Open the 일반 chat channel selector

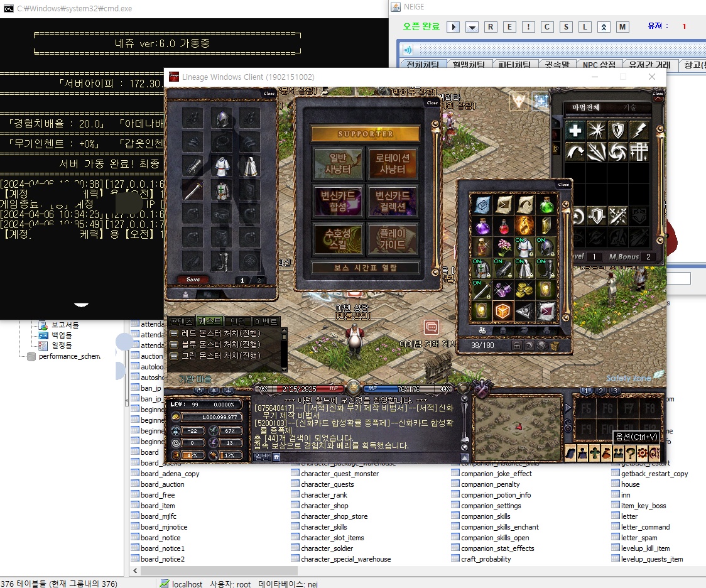(262, 457)
